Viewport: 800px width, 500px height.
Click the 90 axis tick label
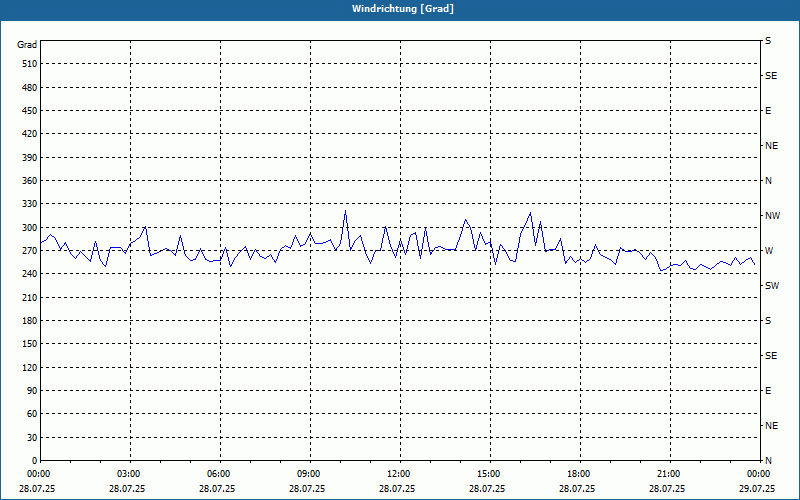[32, 391]
